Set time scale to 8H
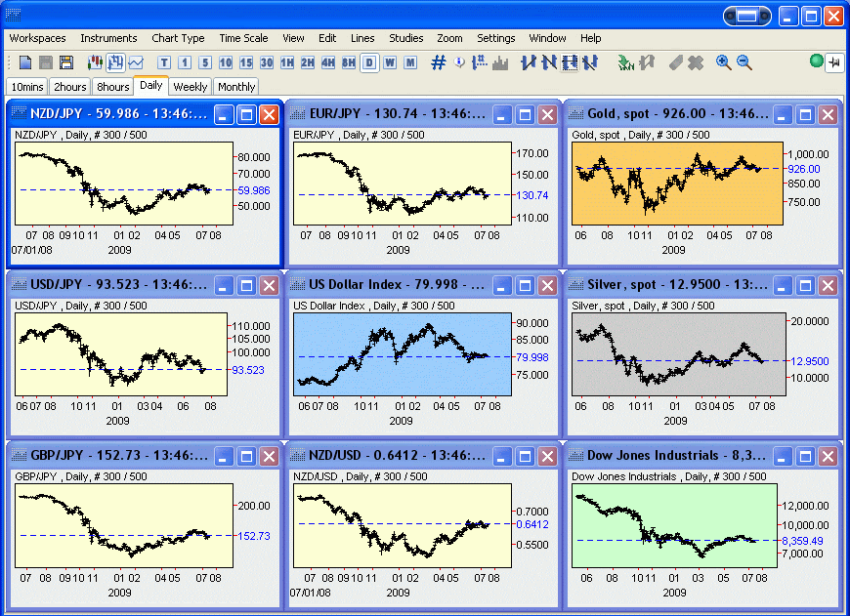 349,62
